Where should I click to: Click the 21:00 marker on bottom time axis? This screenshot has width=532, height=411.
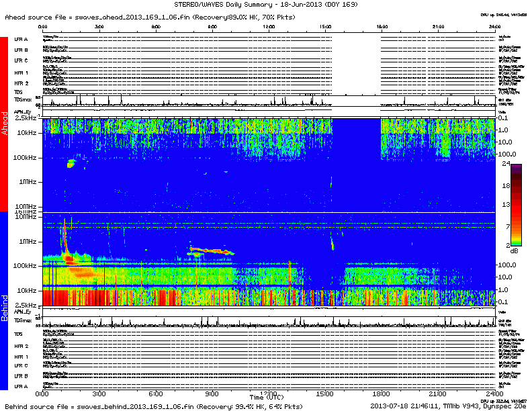click(x=437, y=393)
